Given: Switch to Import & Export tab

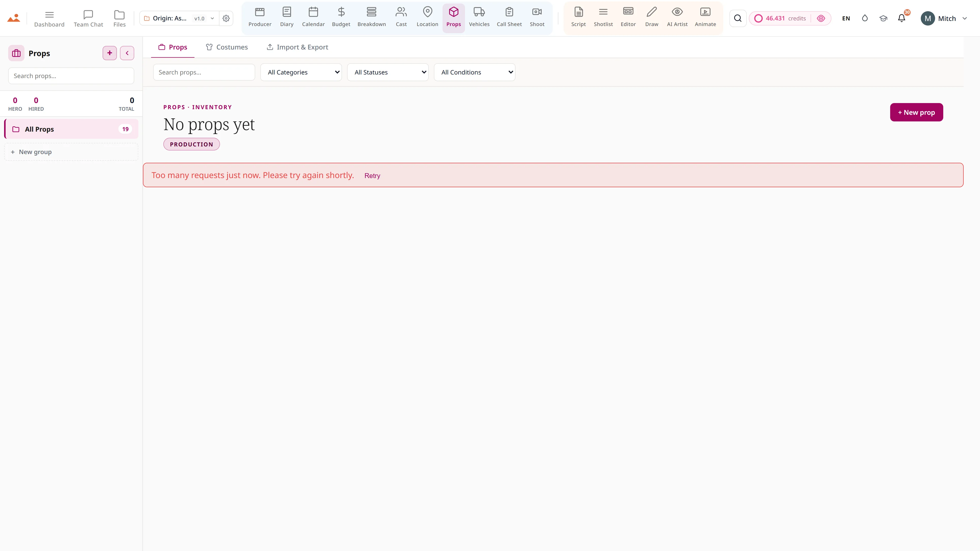Looking at the screenshot, I should (297, 47).
